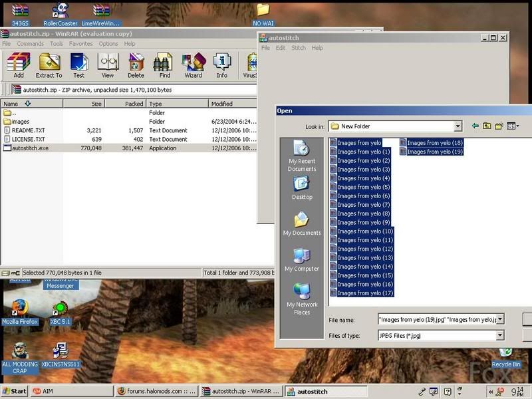Select LICENSE.TXT in archive list
Screen dimensions: 532x399
coord(129,139)
